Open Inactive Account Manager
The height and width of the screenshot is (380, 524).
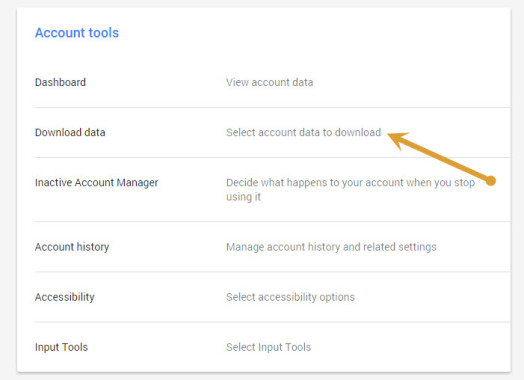[x=97, y=183]
